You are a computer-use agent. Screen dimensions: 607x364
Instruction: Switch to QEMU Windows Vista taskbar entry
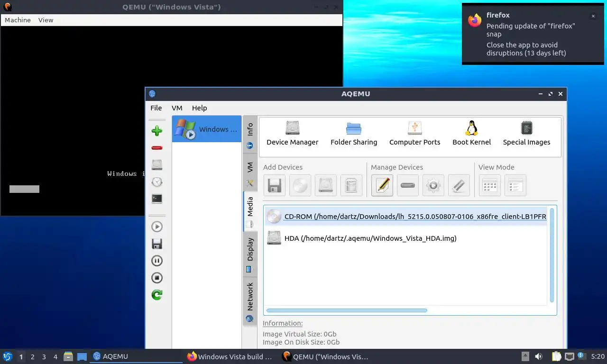coord(325,356)
